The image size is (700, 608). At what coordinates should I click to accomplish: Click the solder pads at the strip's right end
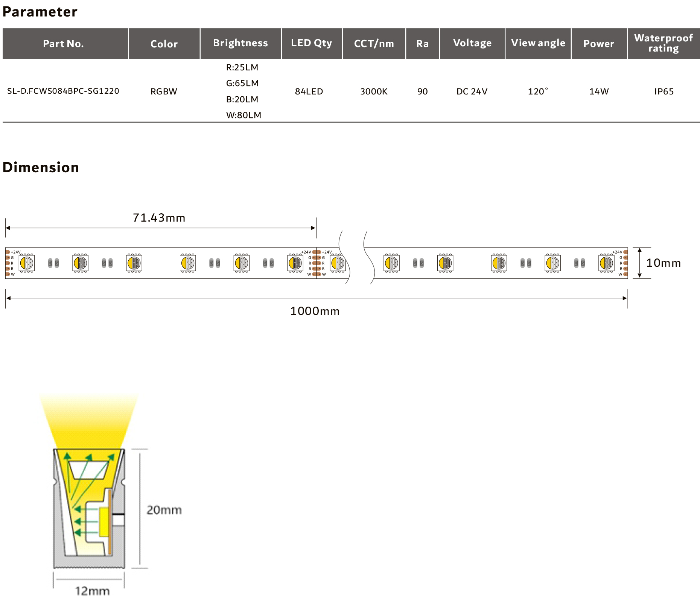pyautogui.click(x=625, y=263)
